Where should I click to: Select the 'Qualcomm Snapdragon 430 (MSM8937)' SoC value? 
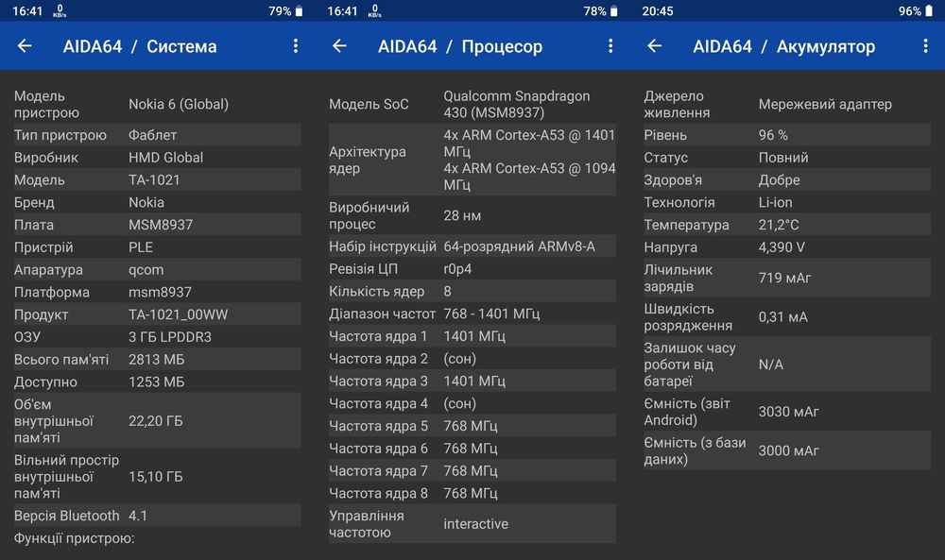point(517,104)
